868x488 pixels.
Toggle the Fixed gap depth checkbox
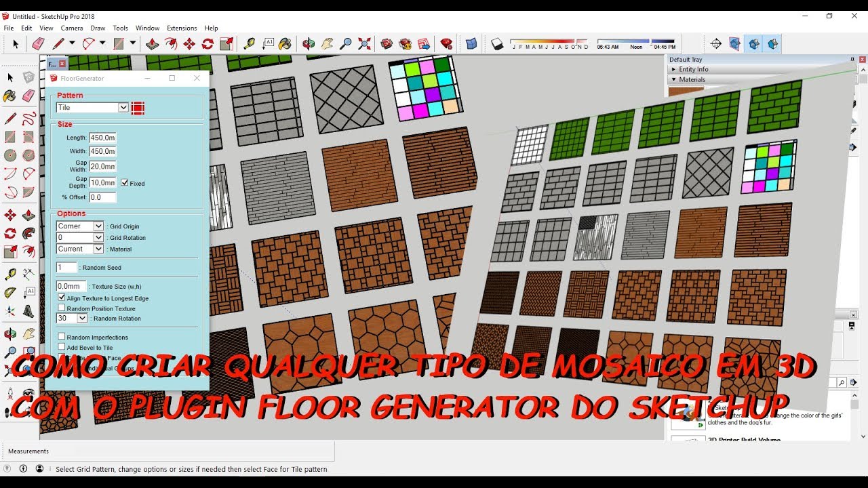pyautogui.click(x=125, y=183)
